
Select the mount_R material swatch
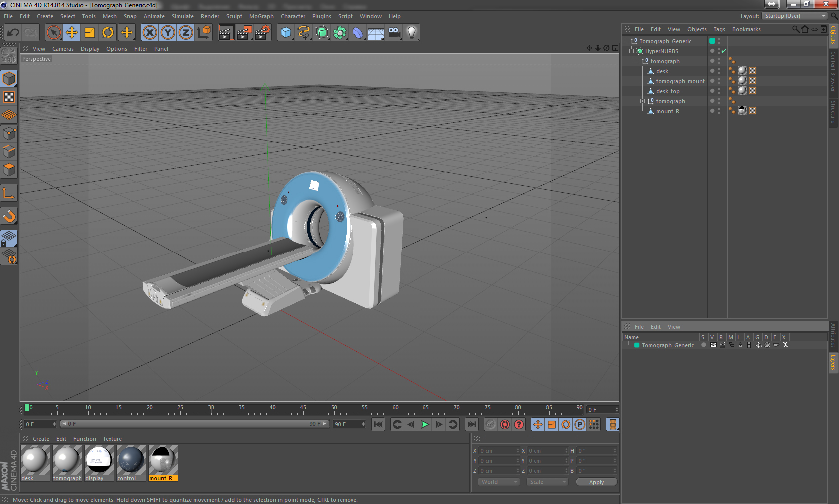[x=163, y=463]
